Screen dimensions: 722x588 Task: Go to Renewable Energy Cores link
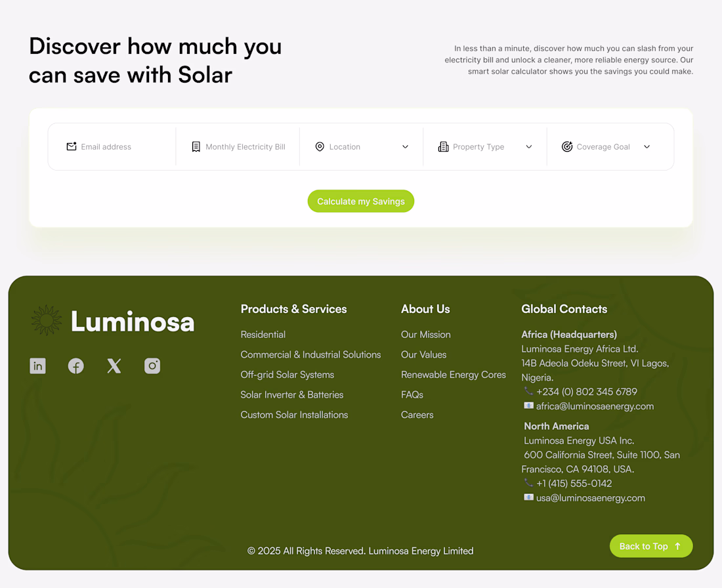coord(454,375)
